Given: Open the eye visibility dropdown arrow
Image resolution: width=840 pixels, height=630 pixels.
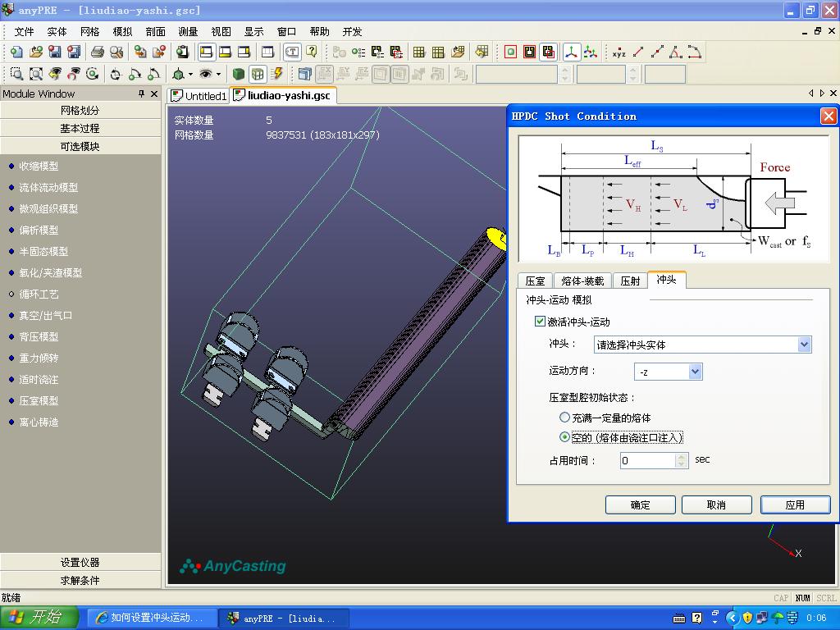Looking at the screenshot, I should point(218,74).
